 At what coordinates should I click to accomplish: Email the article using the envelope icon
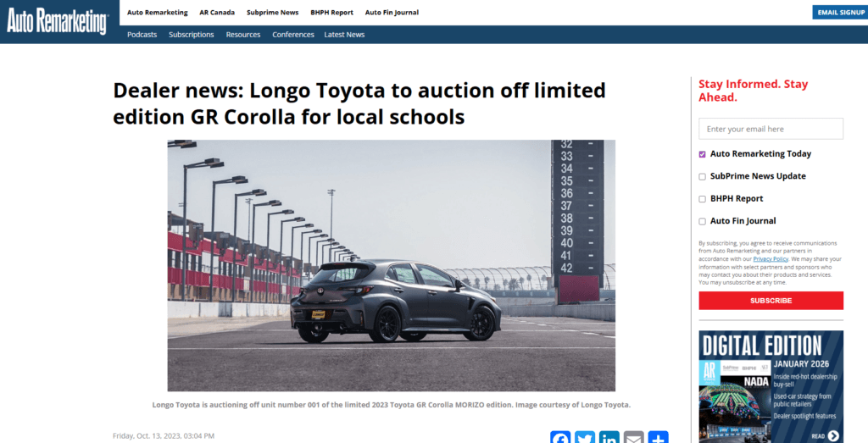click(x=633, y=437)
